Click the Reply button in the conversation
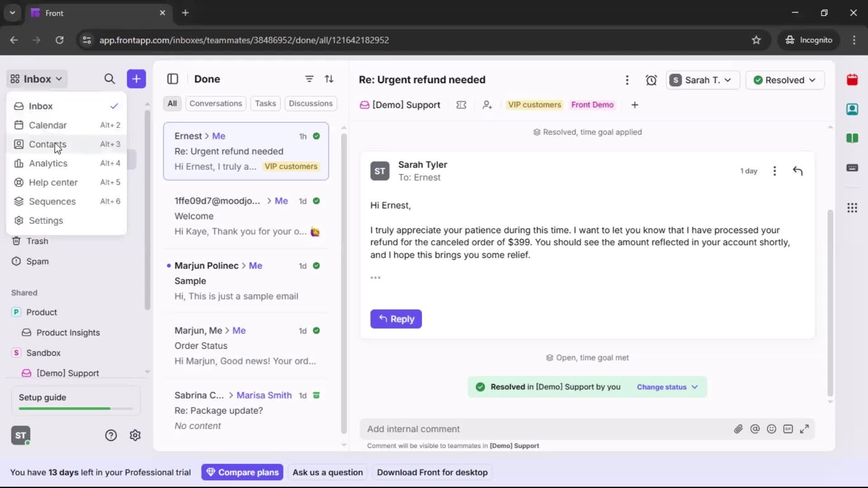Image resolution: width=868 pixels, height=488 pixels. click(x=396, y=319)
